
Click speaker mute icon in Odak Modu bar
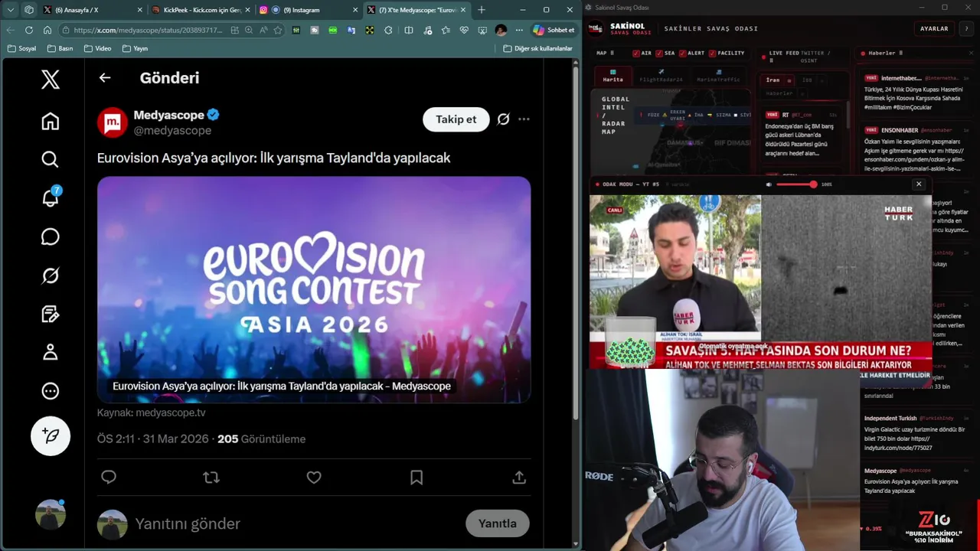tap(769, 184)
